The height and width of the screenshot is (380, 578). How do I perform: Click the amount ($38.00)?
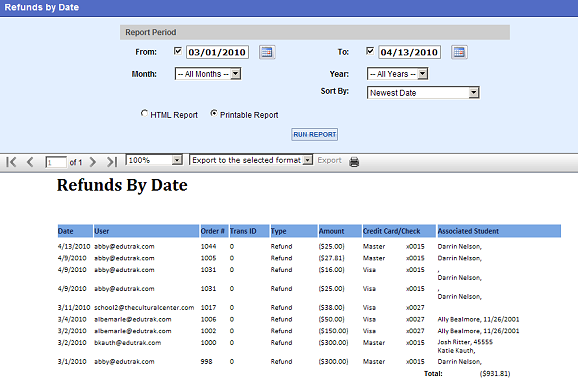coord(331,307)
